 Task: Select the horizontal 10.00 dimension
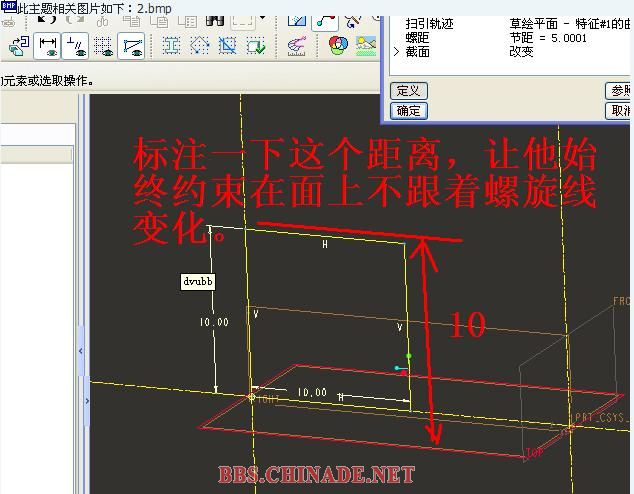pyautogui.click(x=312, y=392)
